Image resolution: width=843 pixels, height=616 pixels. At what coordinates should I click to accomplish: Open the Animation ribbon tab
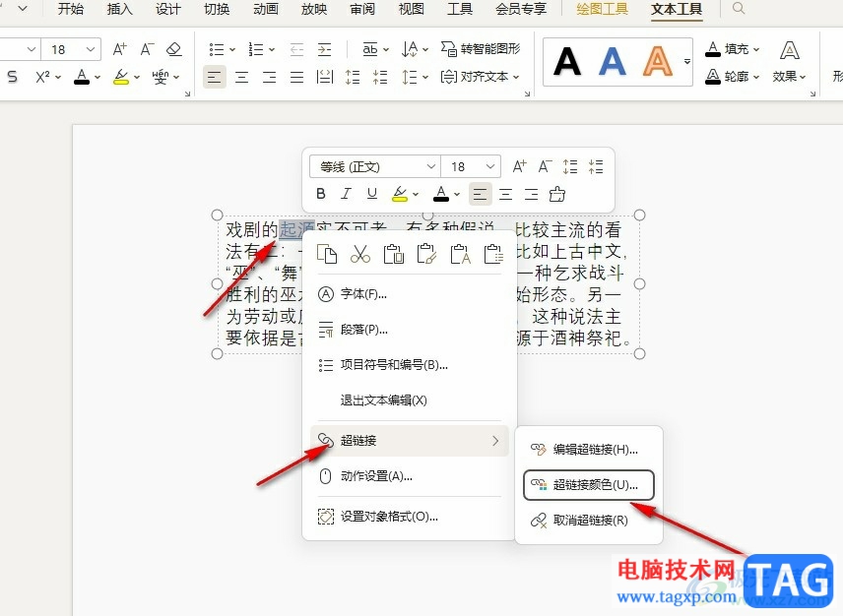pyautogui.click(x=266, y=9)
